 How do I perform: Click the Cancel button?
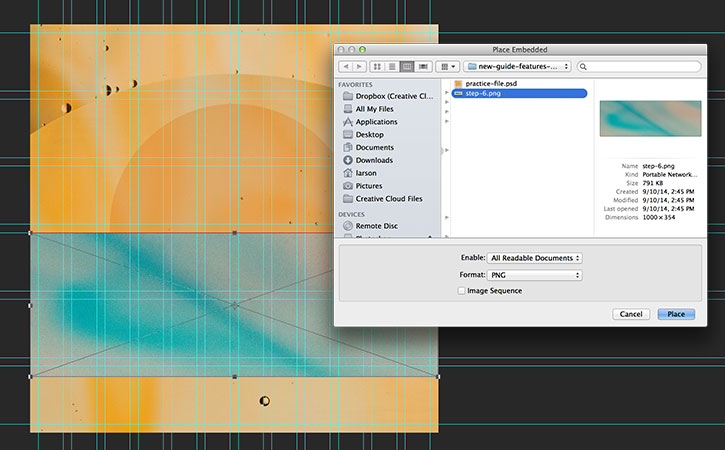631,314
